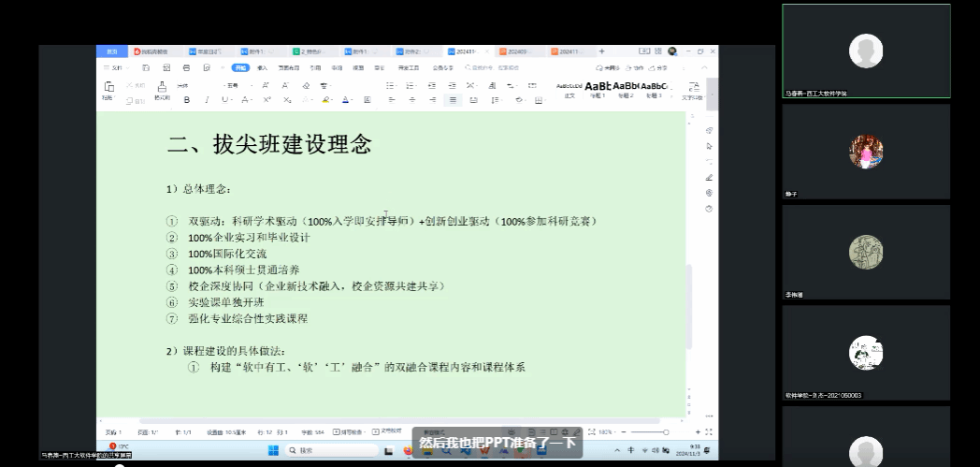Click the Format Painter brush icon
980x467 pixels.
point(162,88)
